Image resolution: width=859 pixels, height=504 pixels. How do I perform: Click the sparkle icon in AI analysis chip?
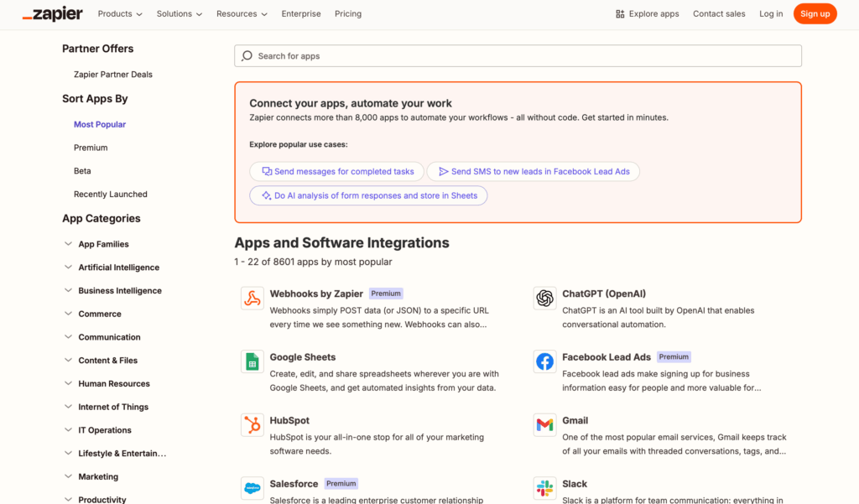266,195
